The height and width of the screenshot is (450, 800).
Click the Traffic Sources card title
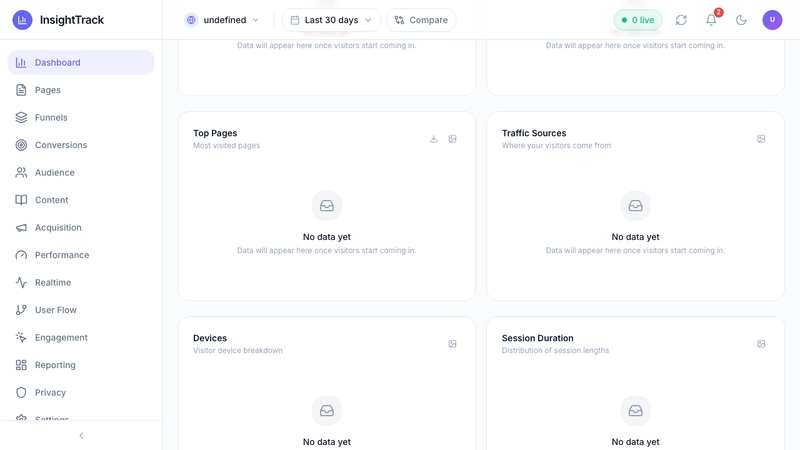coord(534,133)
